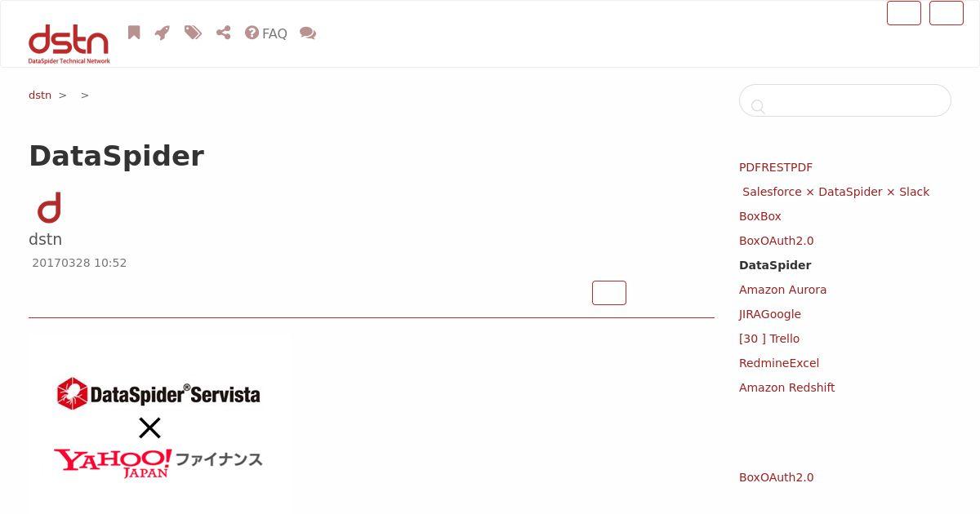Screen dimensions: 980x514
Task: Open the comments speech bubble icon
Action: point(308,33)
